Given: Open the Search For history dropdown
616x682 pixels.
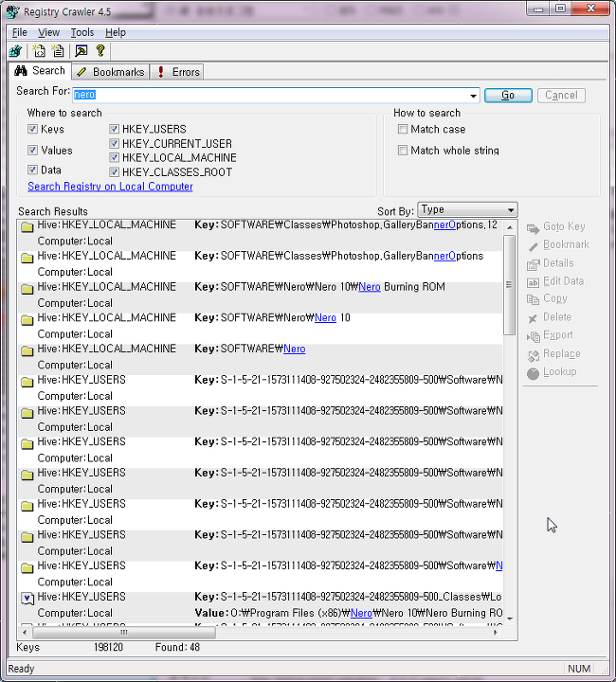Looking at the screenshot, I should pos(473,96).
